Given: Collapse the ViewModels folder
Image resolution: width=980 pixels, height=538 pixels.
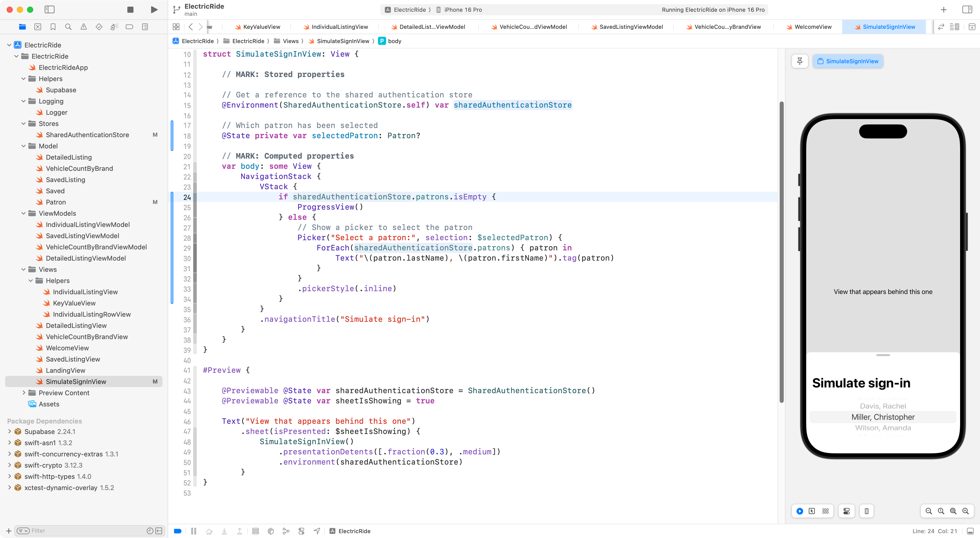Looking at the screenshot, I should pos(23,213).
